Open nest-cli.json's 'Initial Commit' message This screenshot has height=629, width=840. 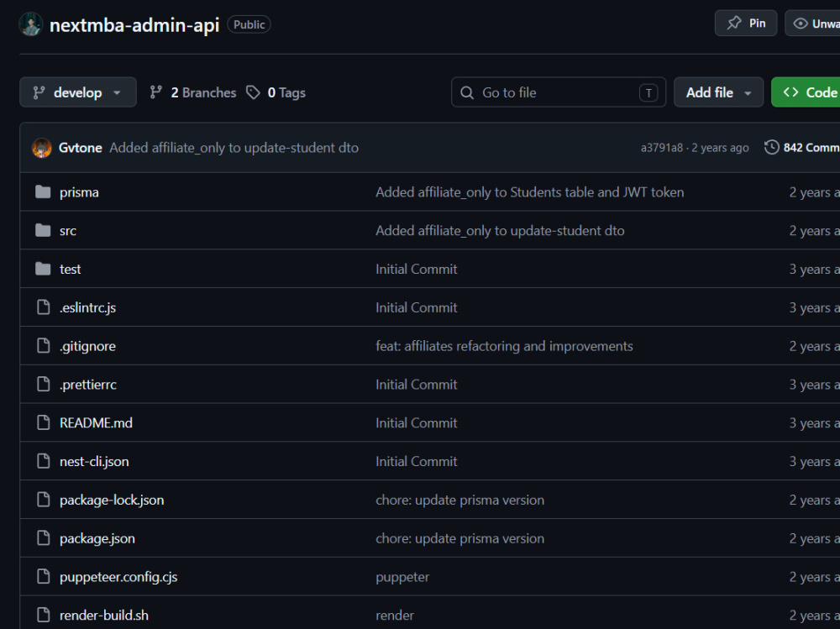click(417, 461)
